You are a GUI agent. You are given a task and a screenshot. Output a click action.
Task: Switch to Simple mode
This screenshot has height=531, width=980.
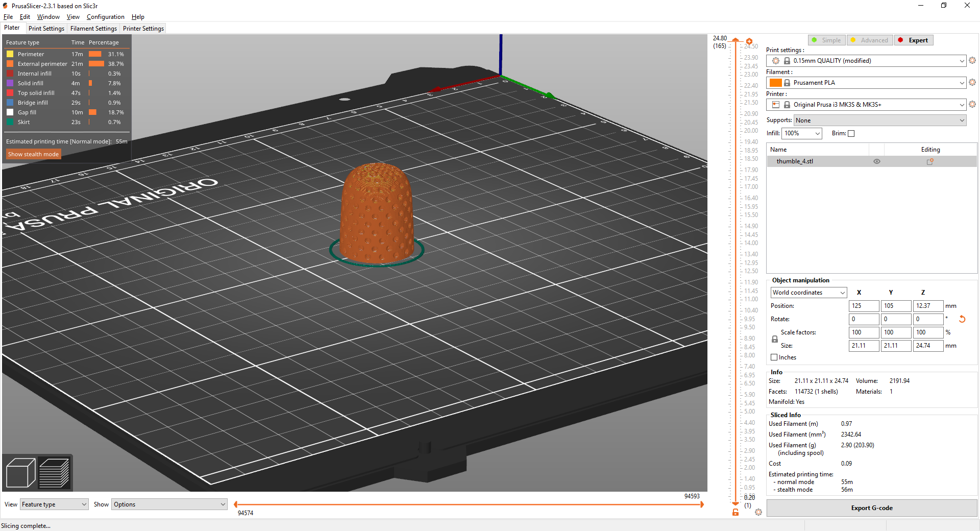coord(827,40)
